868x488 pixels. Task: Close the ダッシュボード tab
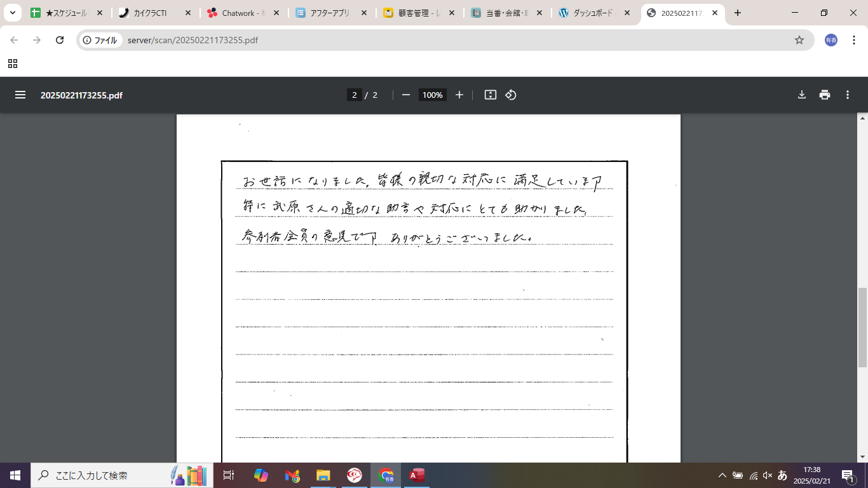click(626, 13)
